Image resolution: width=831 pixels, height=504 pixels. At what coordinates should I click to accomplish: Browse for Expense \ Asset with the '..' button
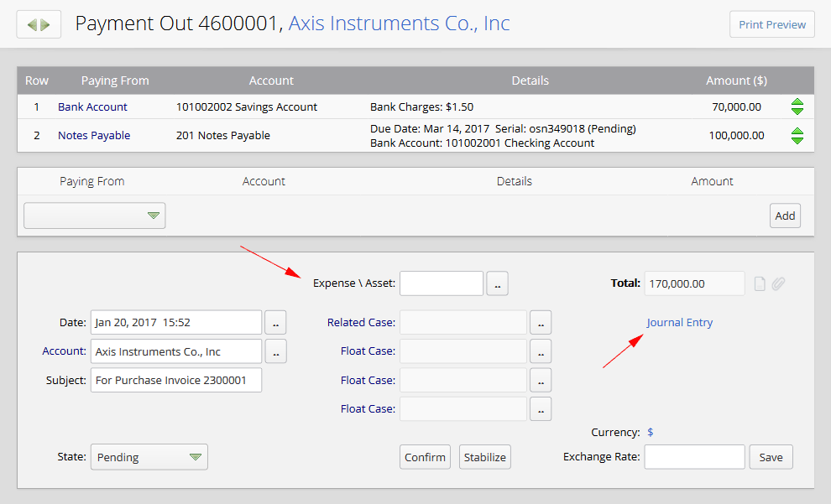pyautogui.click(x=497, y=284)
